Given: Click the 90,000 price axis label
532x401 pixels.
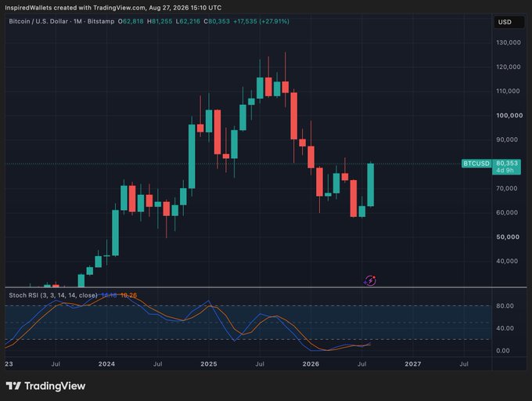Looking at the screenshot, I should click(507, 139).
